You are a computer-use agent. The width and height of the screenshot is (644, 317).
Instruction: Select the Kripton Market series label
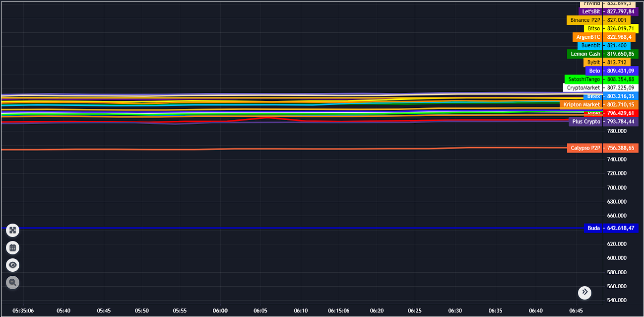[x=581, y=104]
